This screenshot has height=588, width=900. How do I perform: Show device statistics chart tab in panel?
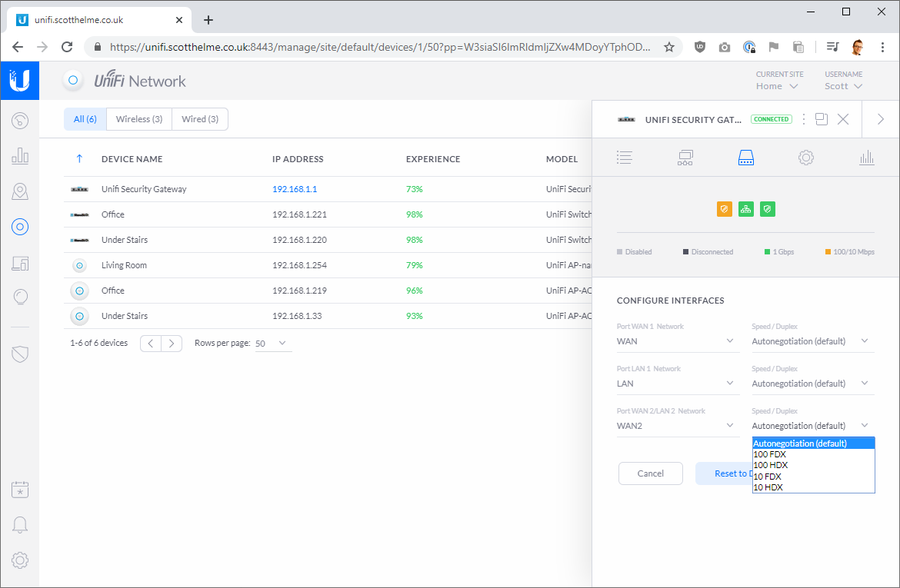pos(867,158)
